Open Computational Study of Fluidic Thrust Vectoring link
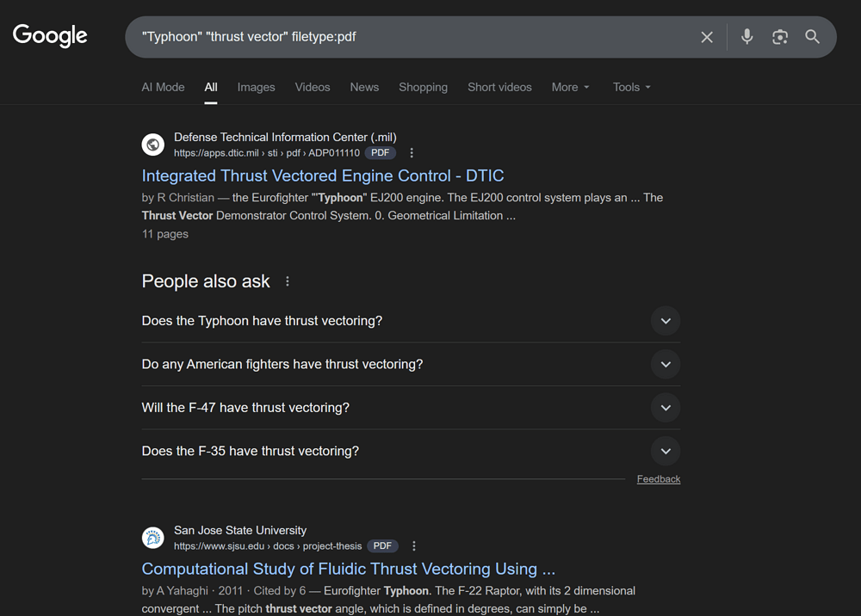Screen dimensions: 861x616 coord(348,569)
